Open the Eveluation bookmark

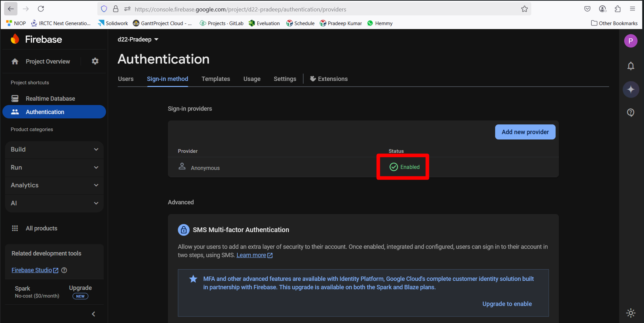click(x=264, y=23)
